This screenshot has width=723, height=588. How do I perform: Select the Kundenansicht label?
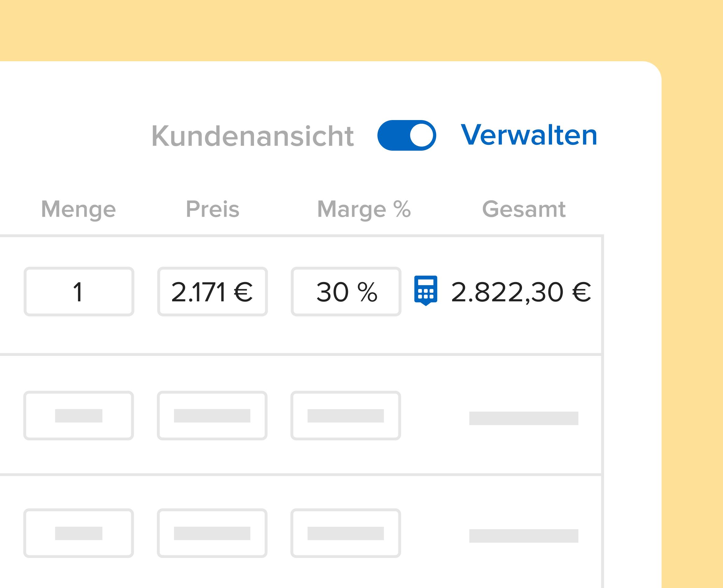253,136
